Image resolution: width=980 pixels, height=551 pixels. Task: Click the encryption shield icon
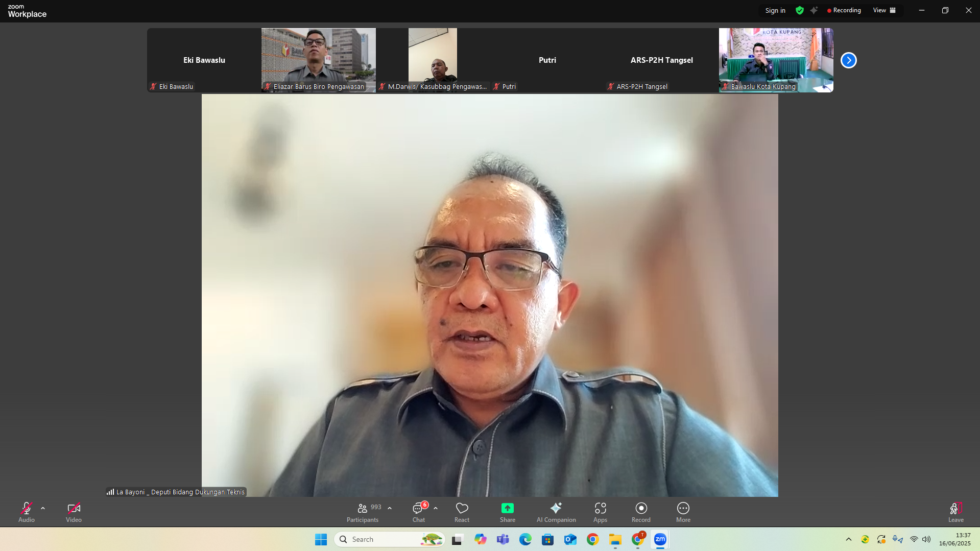(800, 10)
